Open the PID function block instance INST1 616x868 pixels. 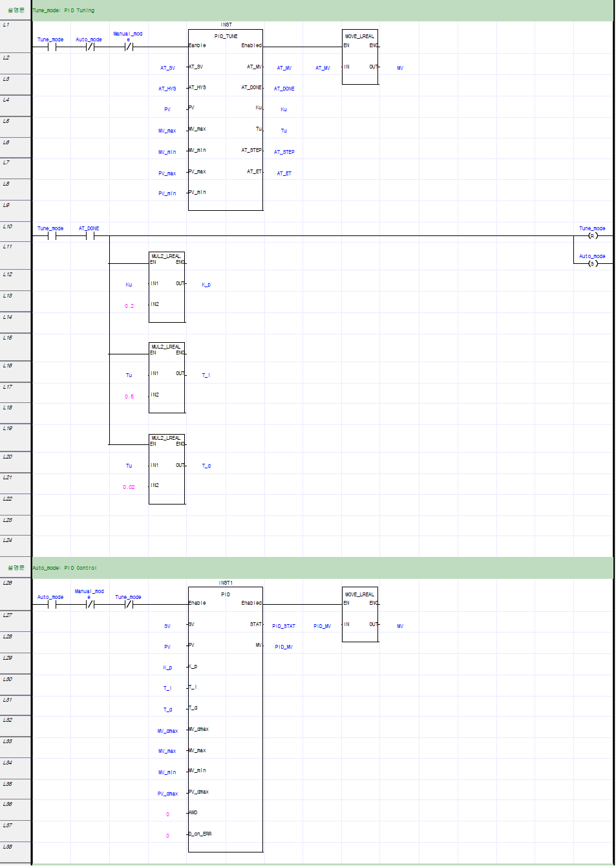(225, 711)
